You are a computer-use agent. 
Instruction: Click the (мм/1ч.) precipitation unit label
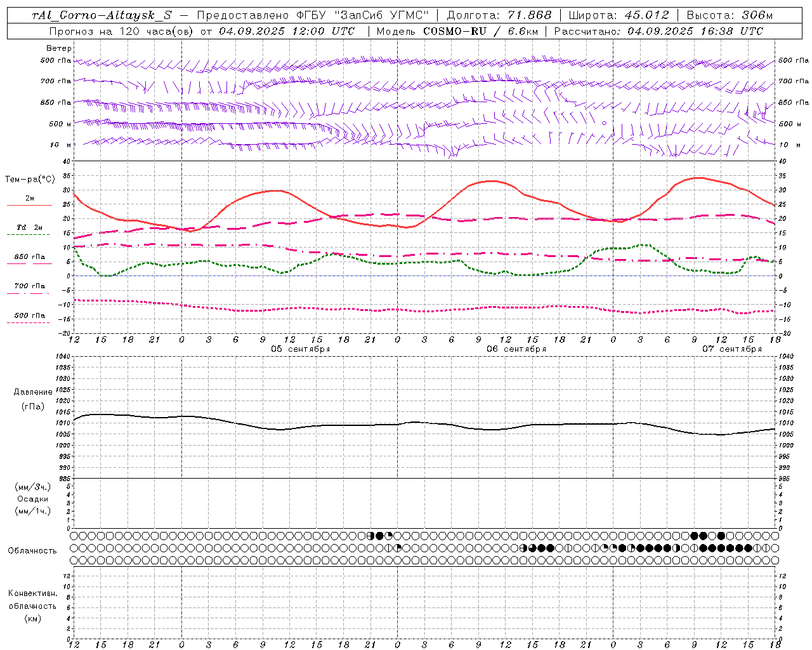[33, 511]
